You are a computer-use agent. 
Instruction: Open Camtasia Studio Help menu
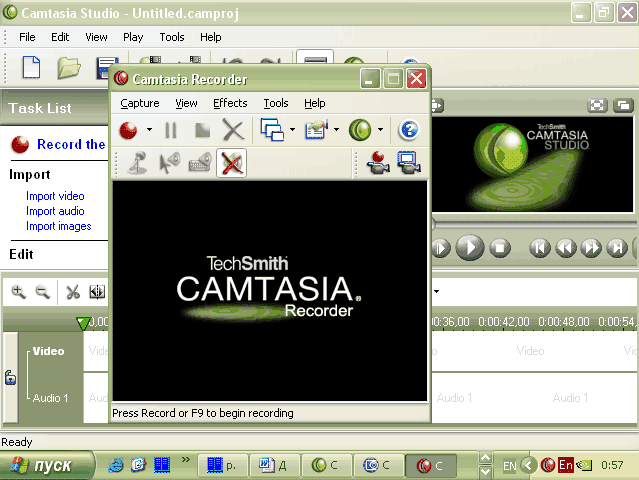pyautogui.click(x=211, y=37)
